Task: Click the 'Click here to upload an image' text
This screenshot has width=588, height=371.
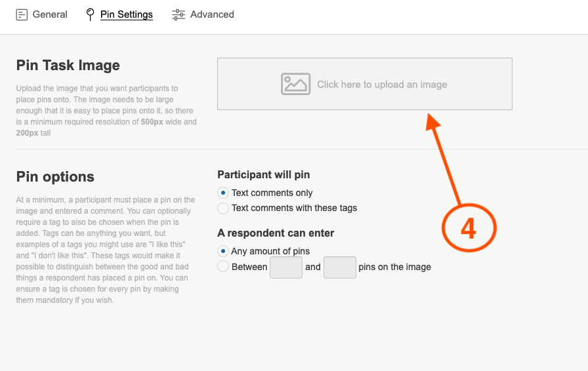Action: click(x=382, y=85)
